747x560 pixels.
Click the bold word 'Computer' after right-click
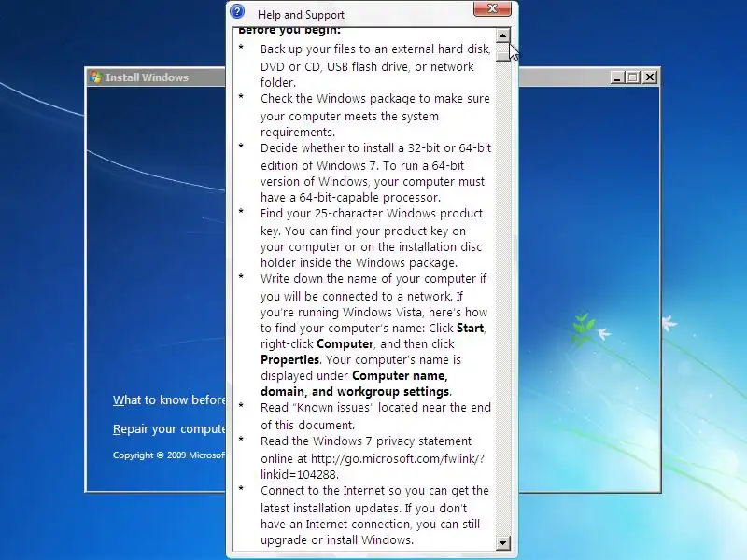click(x=345, y=343)
